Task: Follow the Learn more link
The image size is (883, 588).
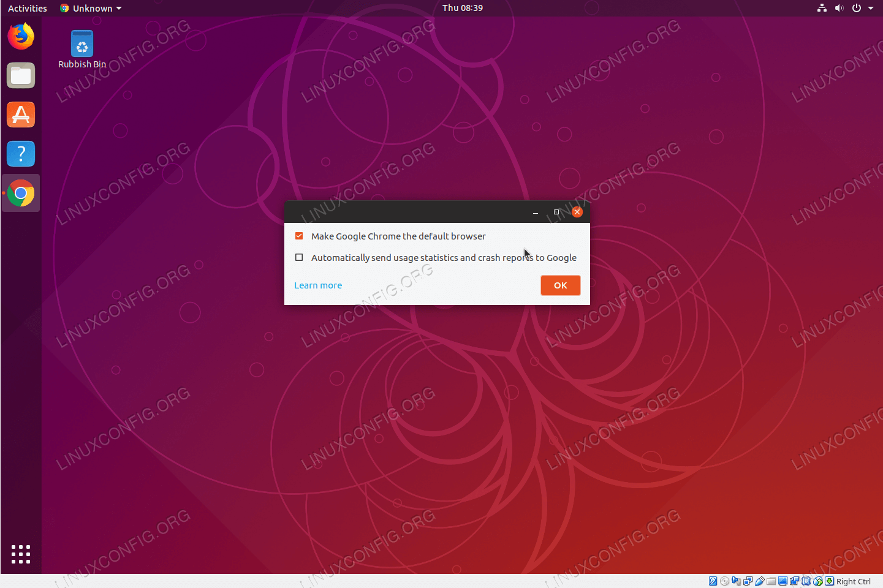Action: [318, 285]
